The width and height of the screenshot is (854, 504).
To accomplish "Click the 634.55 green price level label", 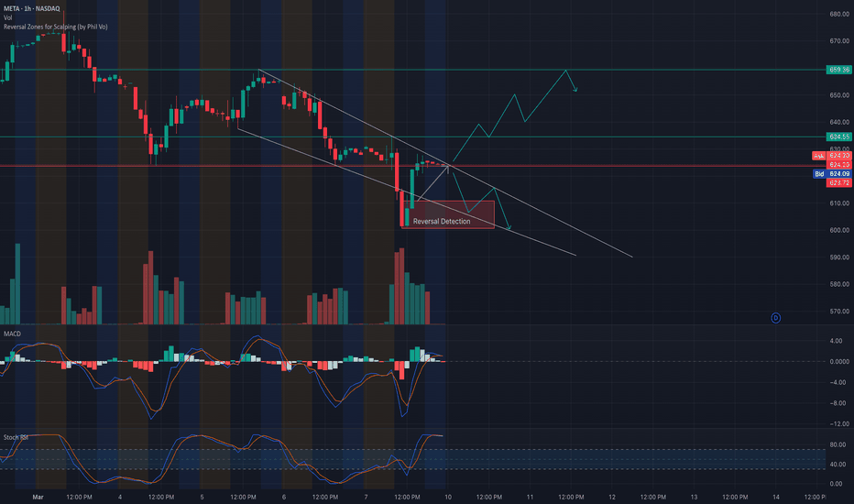I will point(838,137).
